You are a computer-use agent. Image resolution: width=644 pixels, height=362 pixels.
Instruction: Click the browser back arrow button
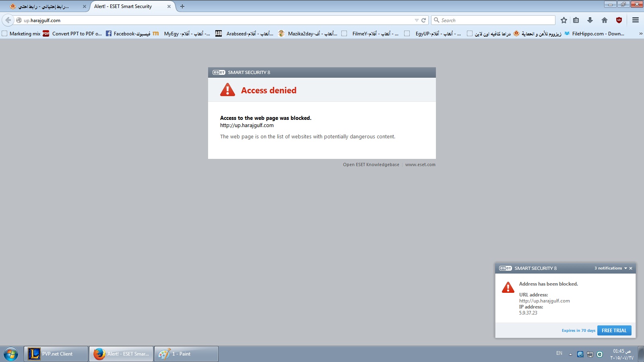pos(8,20)
